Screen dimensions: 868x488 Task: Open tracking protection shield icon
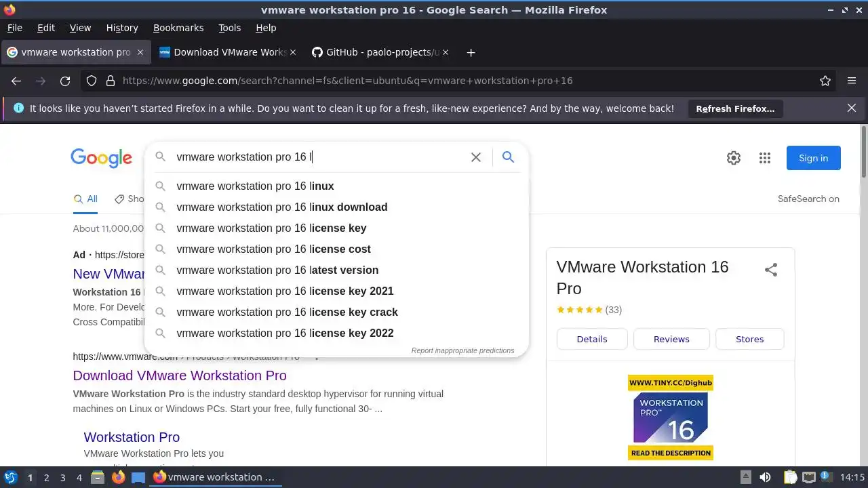pos(91,81)
